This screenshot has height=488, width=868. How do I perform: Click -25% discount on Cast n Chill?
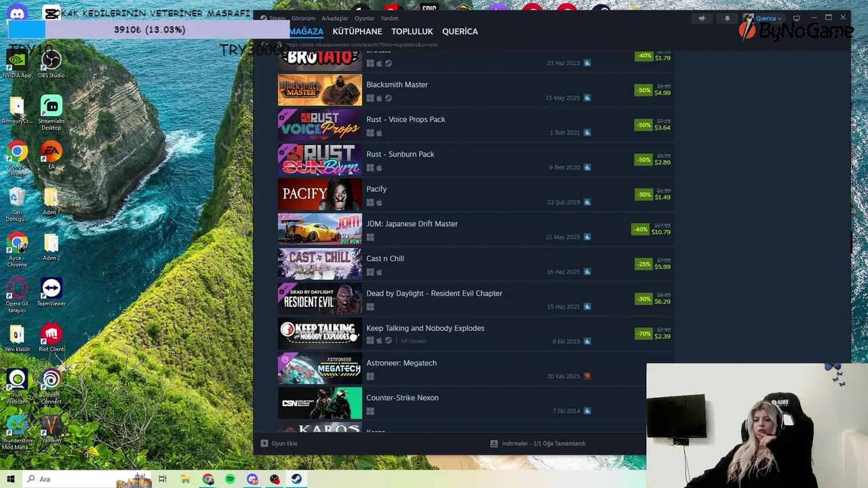[644, 264]
